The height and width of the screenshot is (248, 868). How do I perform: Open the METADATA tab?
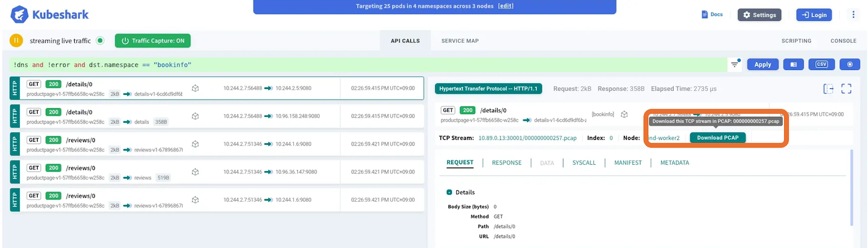click(675, 163)
